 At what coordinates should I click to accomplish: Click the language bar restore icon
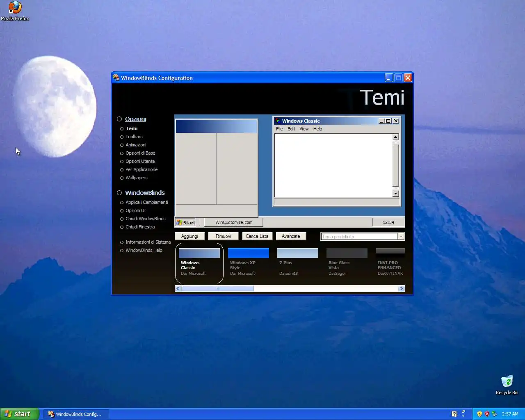point(463,411)
